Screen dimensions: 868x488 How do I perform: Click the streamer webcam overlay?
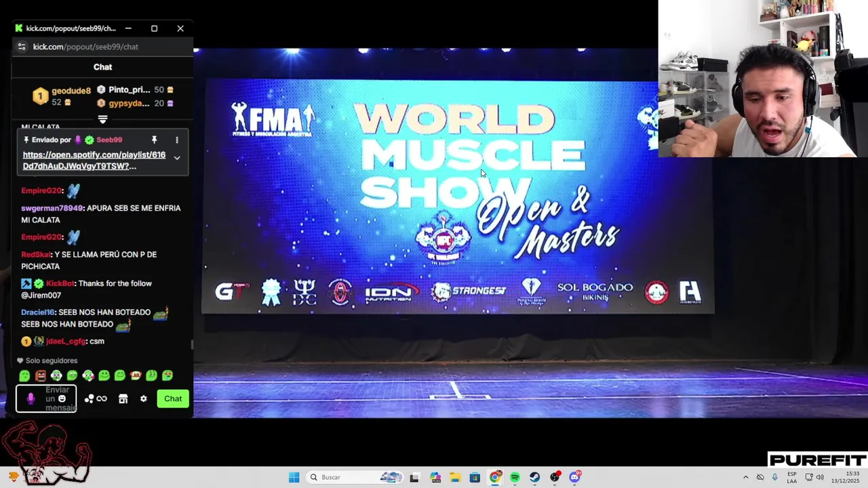click(763, 79)
